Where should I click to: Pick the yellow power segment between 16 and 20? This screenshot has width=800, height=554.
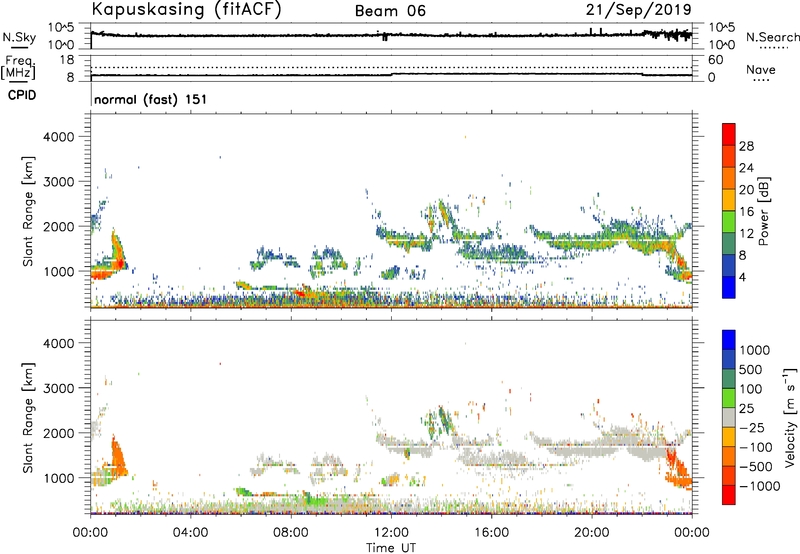[x=729, y=200]
